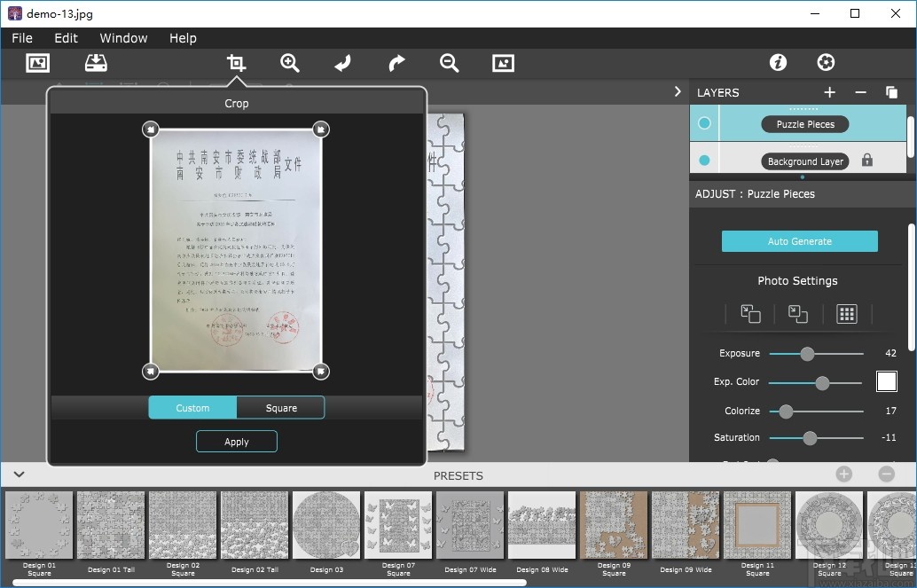Click the Layers panel vertical scrollbar
This screenshot has height=588, width=917.
click(911, 137)
